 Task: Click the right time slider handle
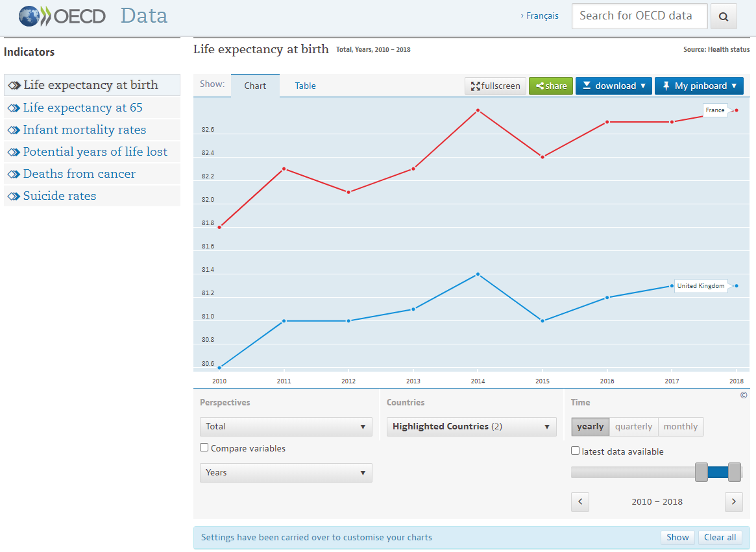click(735, 472)
